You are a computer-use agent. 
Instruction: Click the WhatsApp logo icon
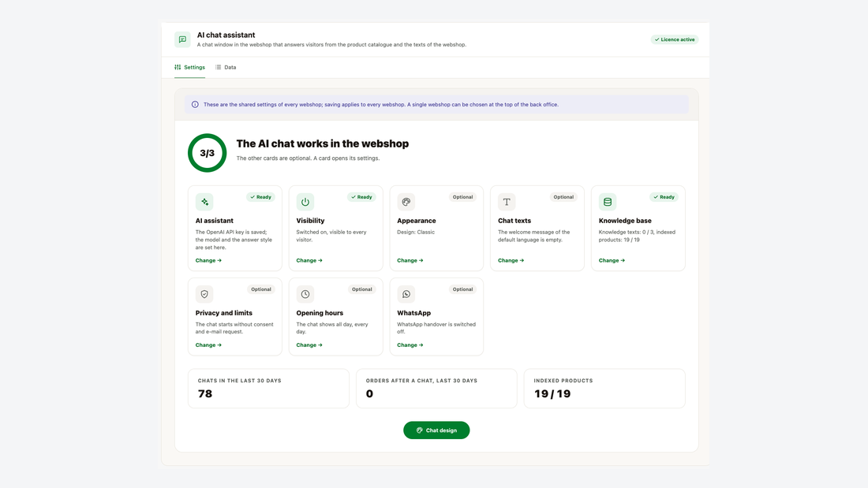click(406, 294)
